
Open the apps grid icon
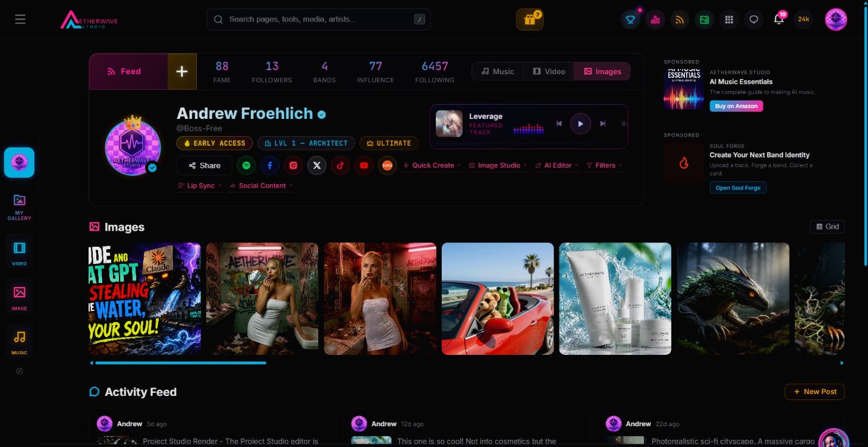pyautogui.click(x=729, y=20)
